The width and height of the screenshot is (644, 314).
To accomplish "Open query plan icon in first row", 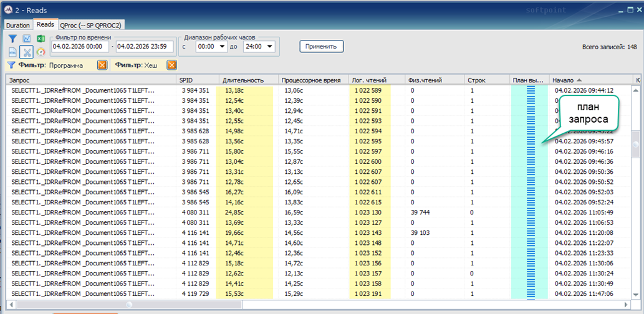I will click(x=531, y=90).
